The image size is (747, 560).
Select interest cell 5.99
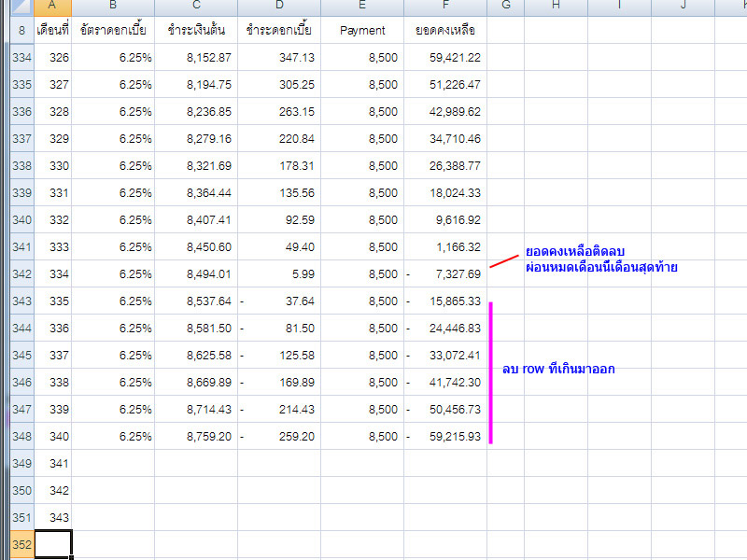tap(279, 273)
